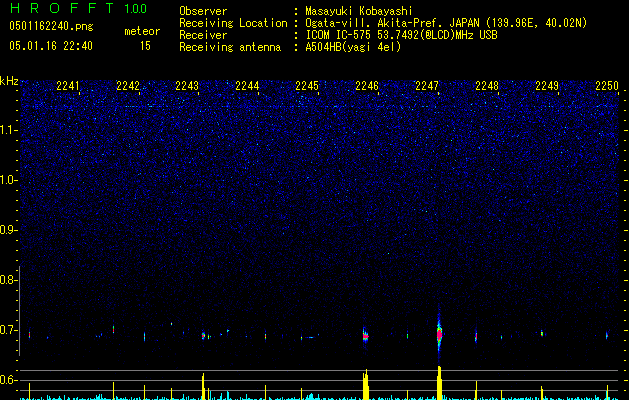Viewport: 629px width, 400px height.
Task: Click the 2245 time marker
Action: point(307,86)
